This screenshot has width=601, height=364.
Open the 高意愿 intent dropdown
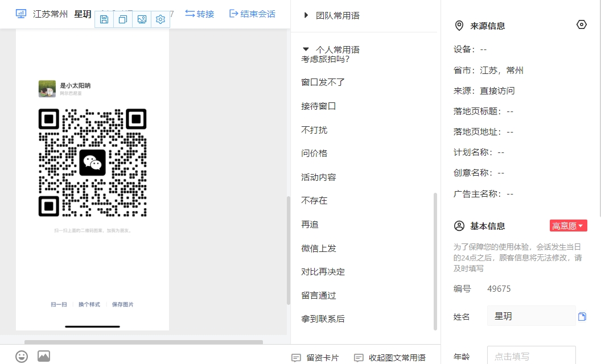[568, 226]
